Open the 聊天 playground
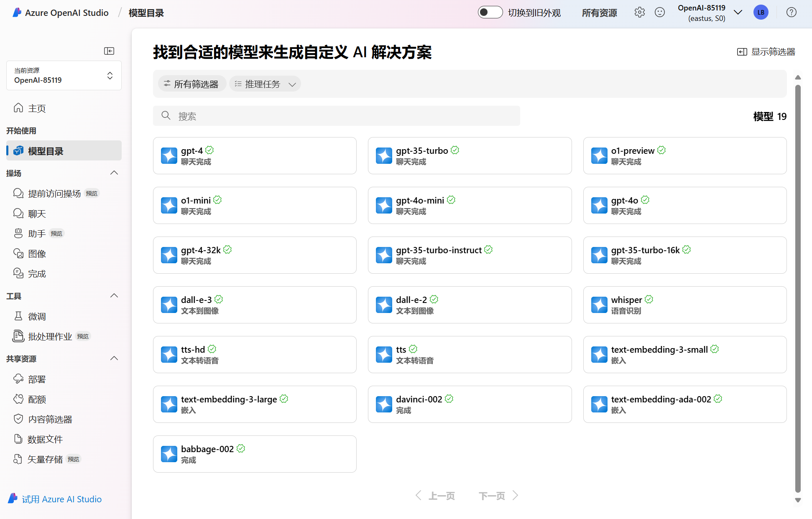812x519 pixels. point(64,214)
